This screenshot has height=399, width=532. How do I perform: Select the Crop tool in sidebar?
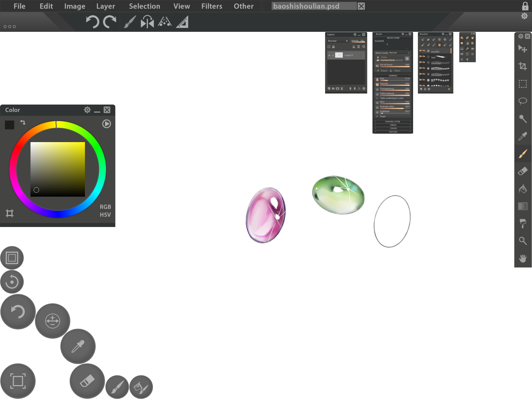523,66
